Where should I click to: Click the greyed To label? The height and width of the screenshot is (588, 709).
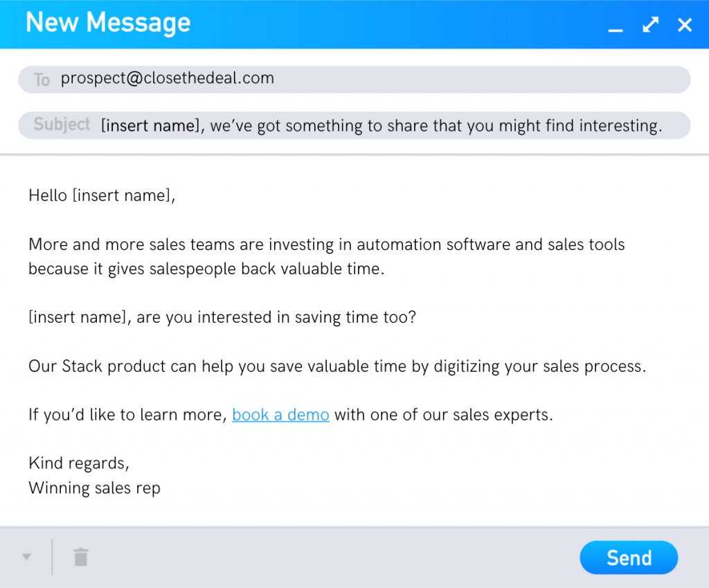click(41, 80)
